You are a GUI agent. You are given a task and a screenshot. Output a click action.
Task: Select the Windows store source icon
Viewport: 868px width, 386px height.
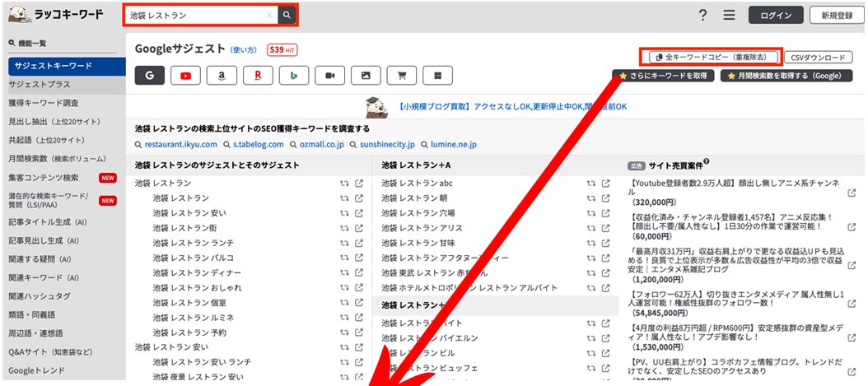coord(437,76)
